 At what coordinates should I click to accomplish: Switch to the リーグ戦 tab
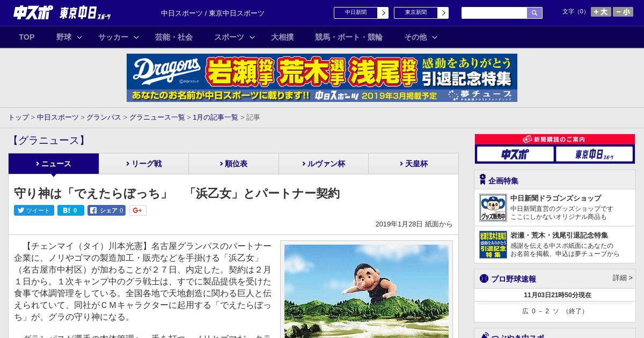(x=144, y=164)
